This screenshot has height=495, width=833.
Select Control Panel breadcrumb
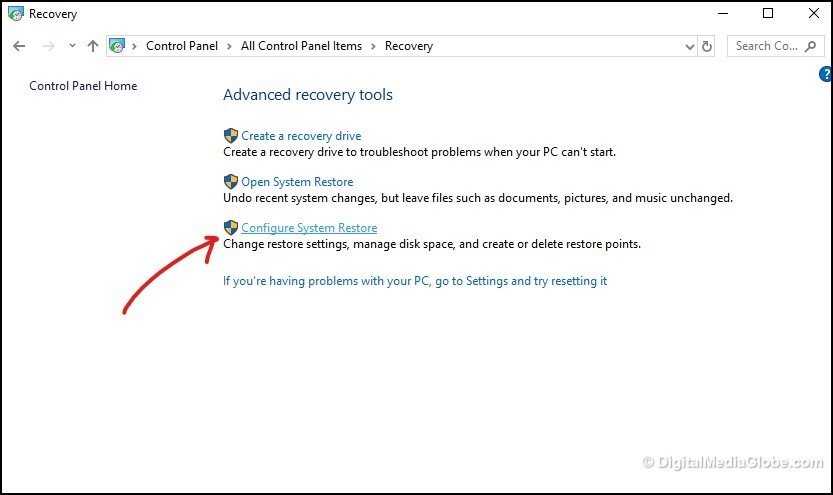pos(182,46)
